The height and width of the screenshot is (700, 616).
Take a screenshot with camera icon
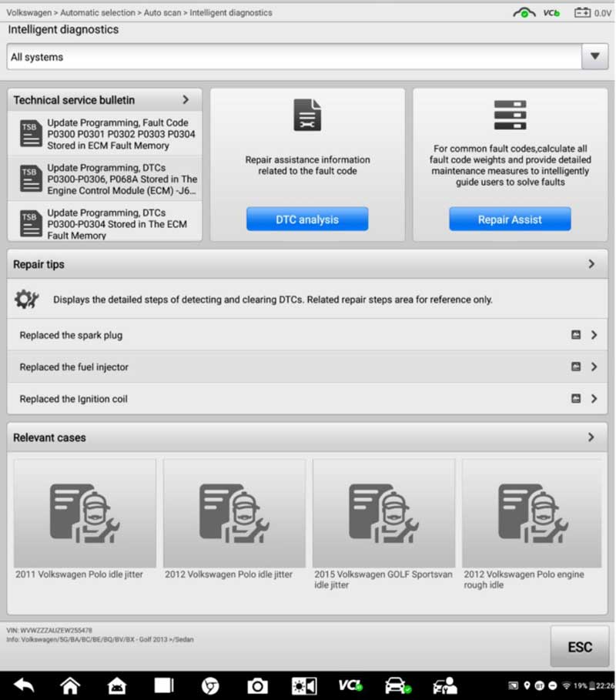(257, 685)
